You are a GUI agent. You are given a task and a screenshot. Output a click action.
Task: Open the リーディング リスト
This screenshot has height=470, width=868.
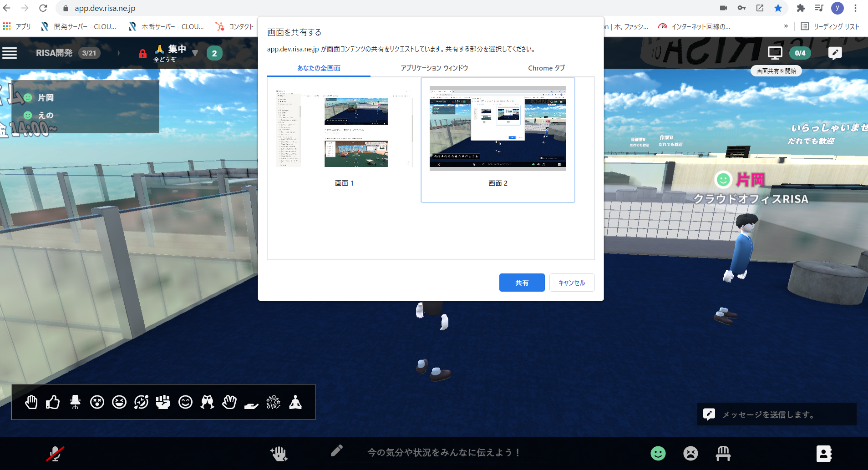point(830,26)
